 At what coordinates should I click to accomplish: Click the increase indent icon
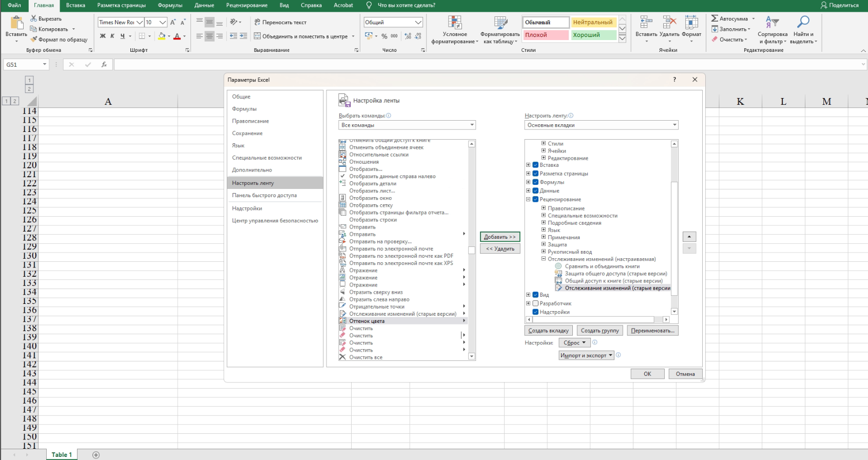click(243, 36)
